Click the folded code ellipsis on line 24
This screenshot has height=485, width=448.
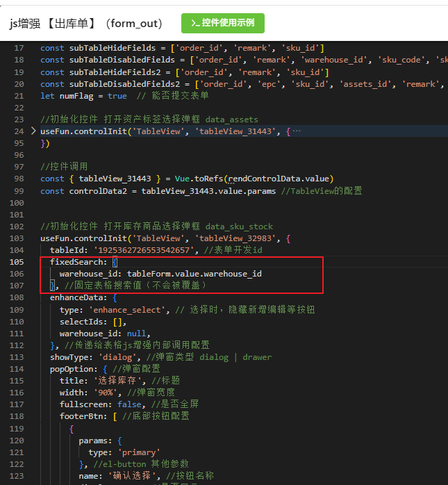(297, 131)
